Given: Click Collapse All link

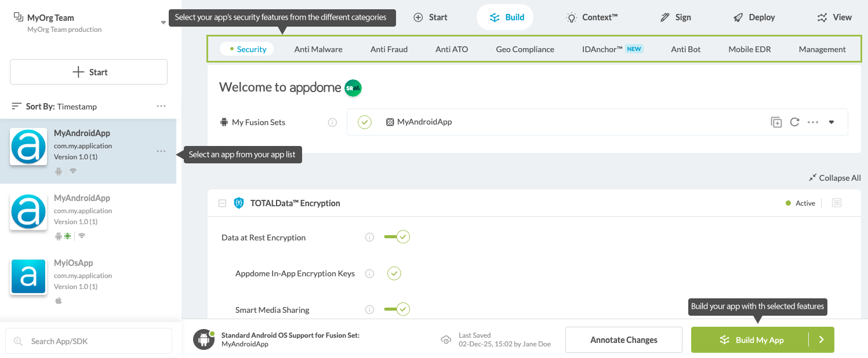Looking at the screenshot, I should (x=835, y=178).
